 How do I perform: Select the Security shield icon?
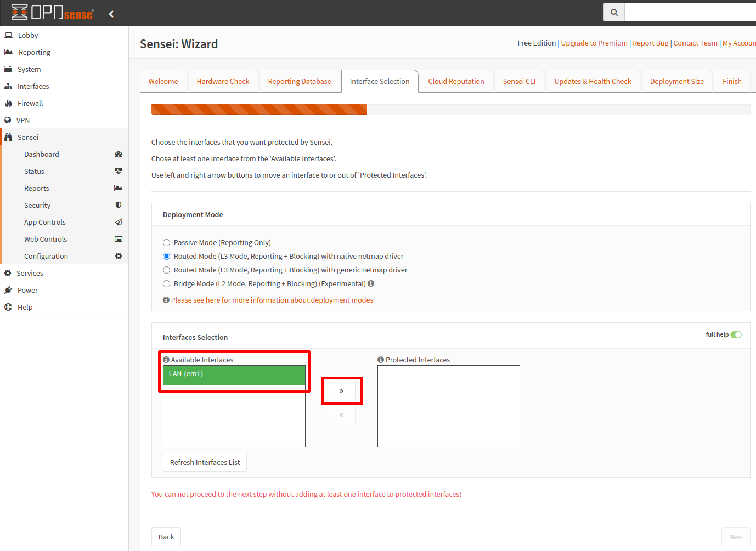click(119, 205)
